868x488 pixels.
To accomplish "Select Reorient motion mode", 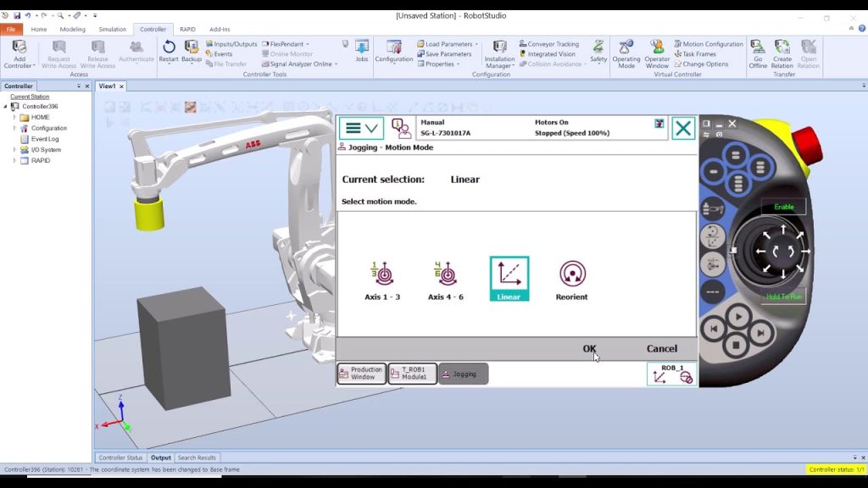I will pos(572,280).
